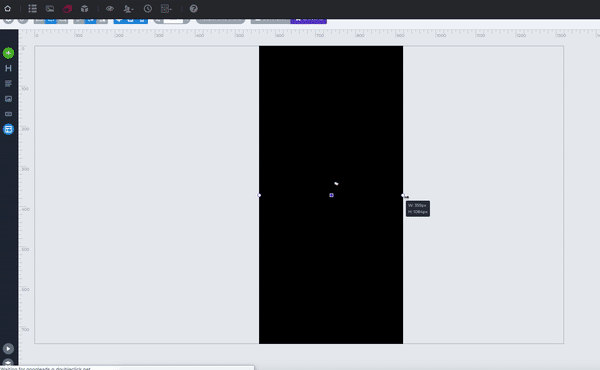
Task: Toggle the eye preview icon
Action: pos(110,8)
